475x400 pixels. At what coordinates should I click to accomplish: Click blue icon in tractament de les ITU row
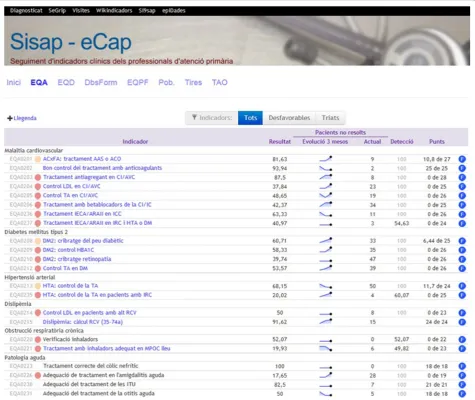click(462, 384)
